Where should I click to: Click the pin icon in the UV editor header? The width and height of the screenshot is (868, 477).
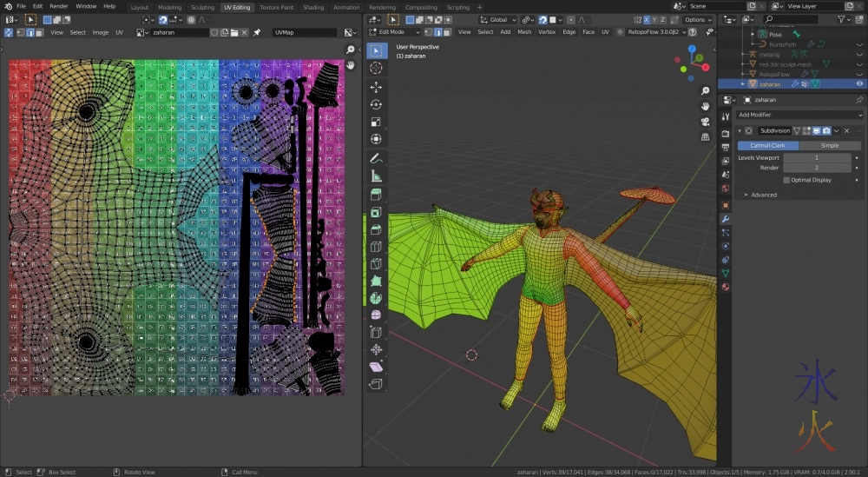point(257,32)
